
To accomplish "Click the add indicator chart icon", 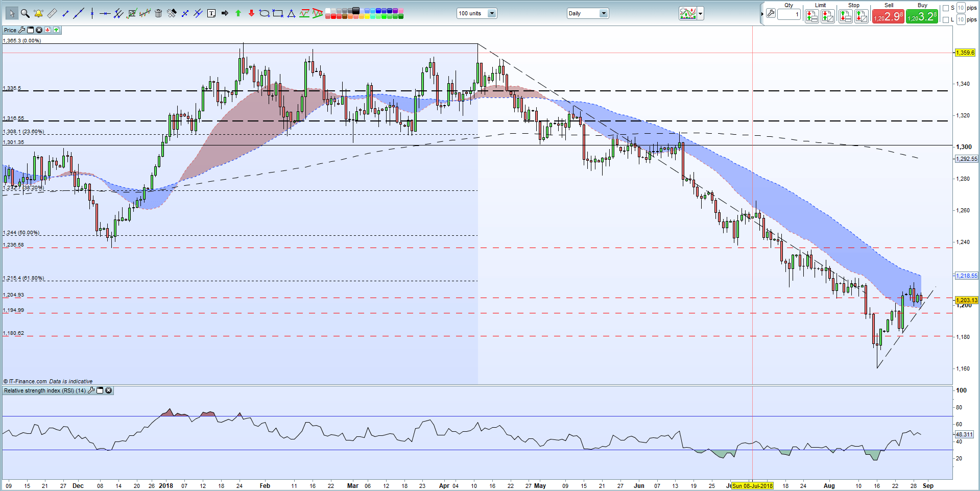I will pos(688,13).
